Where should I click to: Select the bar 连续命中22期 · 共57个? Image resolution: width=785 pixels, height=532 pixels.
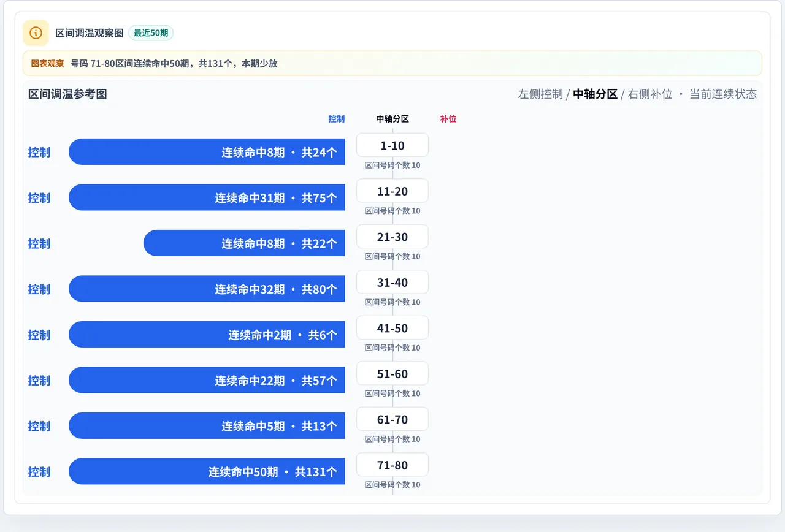(x=207, y=380)
